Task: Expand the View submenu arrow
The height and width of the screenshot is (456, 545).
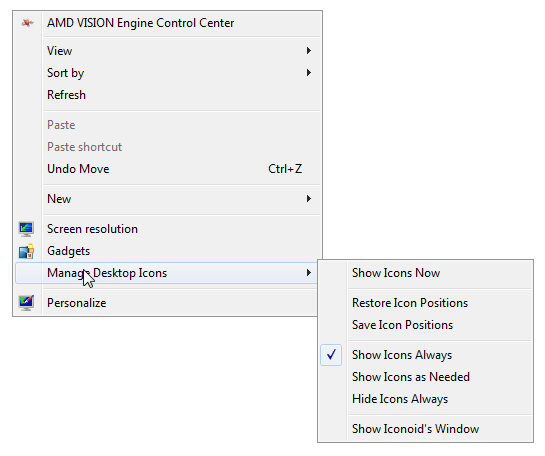Action: pos(308,51)
